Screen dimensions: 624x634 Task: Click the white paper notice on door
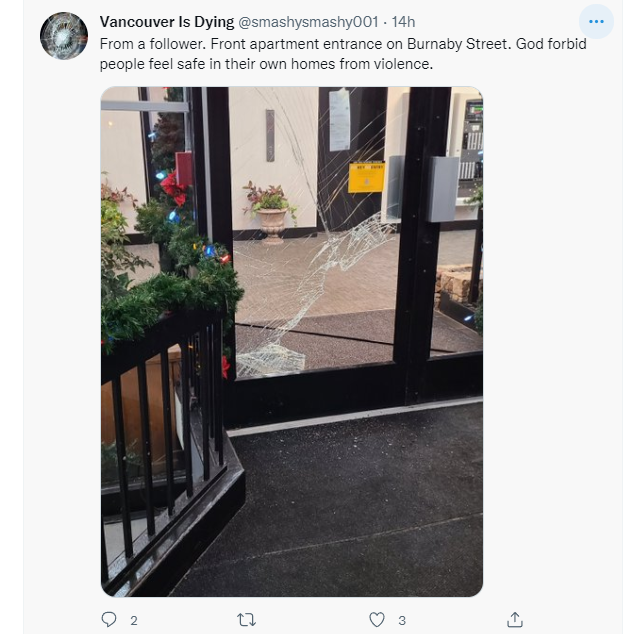click(339, 120)
